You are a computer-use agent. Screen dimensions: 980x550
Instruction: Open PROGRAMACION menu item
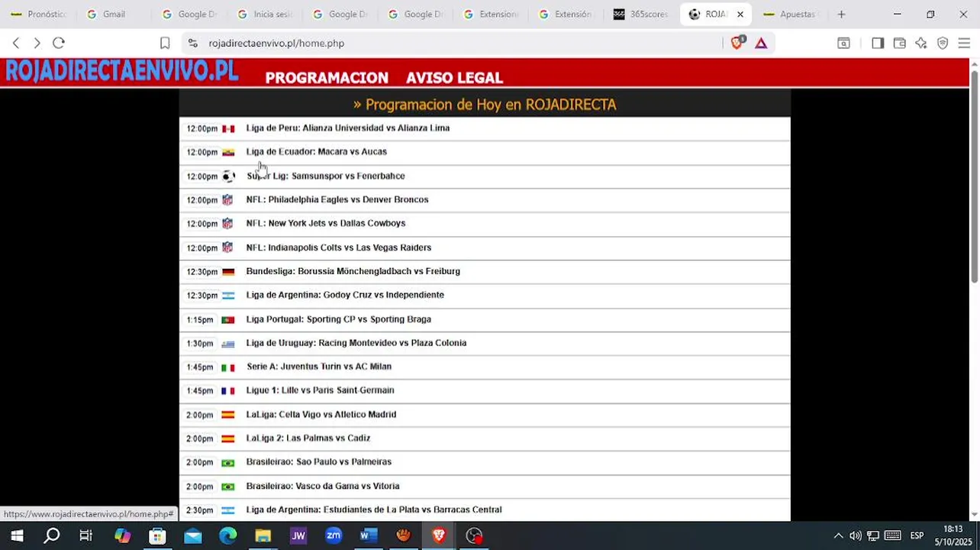coord(327,78)
